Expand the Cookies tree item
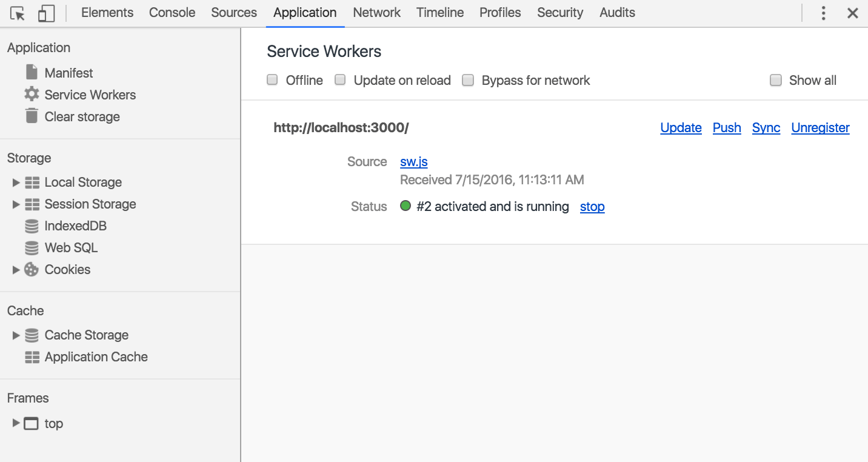This screenshot has width=868, height=462. point(16,270)
